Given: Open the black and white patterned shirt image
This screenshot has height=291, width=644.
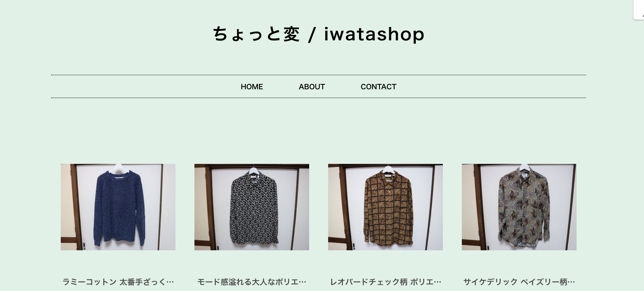Looking at the screenshot, I should 252,207.
